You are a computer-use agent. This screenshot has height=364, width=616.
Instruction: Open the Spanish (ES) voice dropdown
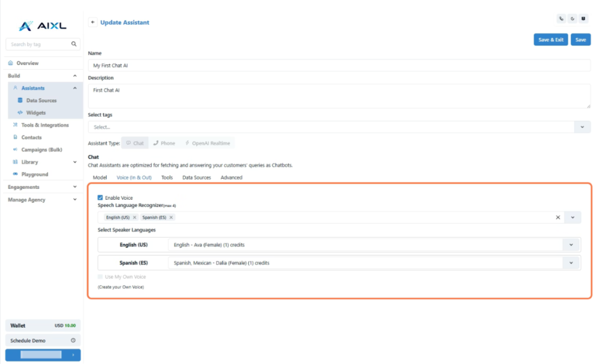(570, 263)
